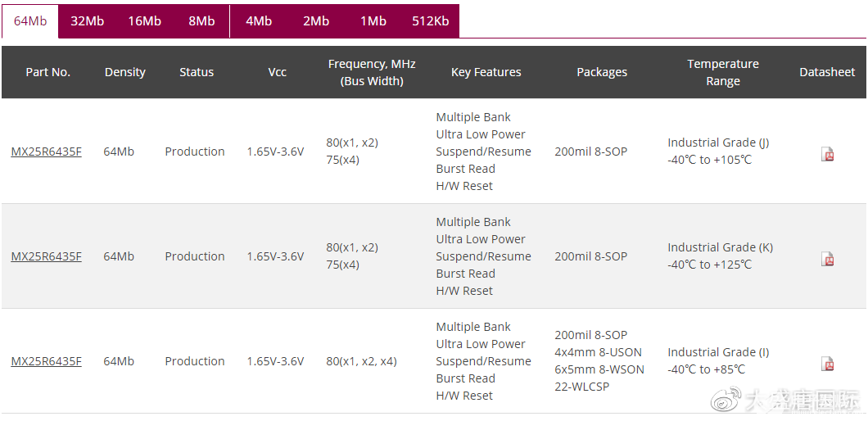Select the active 64Mb tab
868x421 pixels.
[x=30, y=21]
